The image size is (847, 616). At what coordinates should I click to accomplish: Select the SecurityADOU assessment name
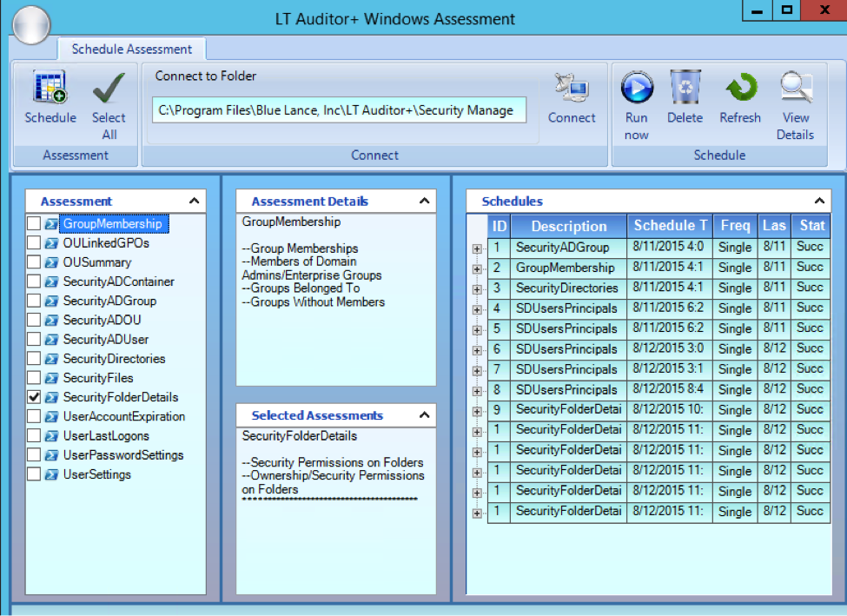tap(102, 321)
